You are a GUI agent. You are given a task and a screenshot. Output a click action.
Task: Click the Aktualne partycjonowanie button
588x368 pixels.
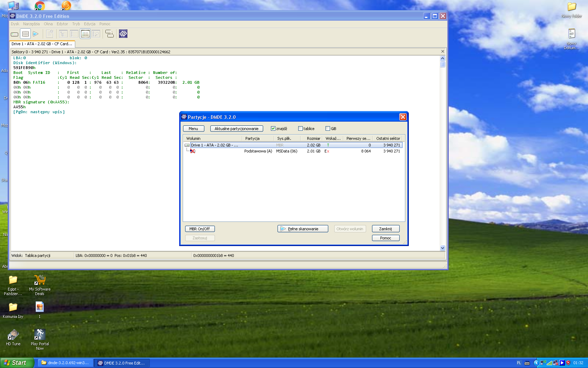coord(237,129)
